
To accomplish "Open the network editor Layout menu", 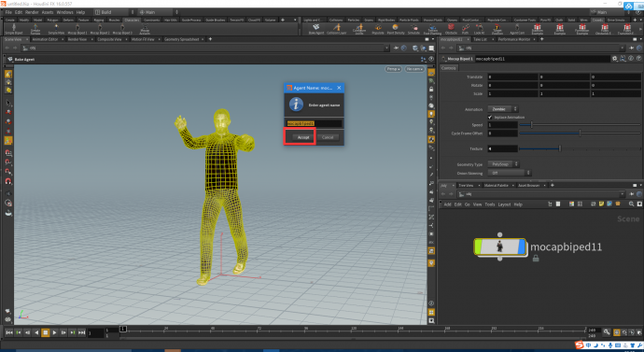I will 504,204.
